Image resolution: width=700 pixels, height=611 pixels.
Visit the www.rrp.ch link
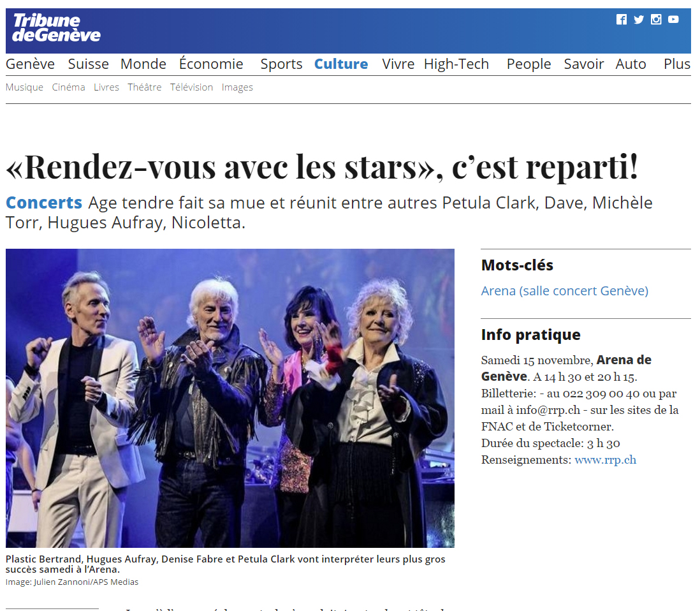coord(606,460)
